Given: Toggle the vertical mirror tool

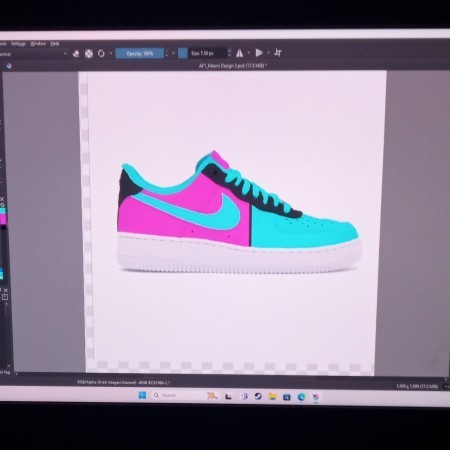Looking at the screenshot, I should coord(259,53).
